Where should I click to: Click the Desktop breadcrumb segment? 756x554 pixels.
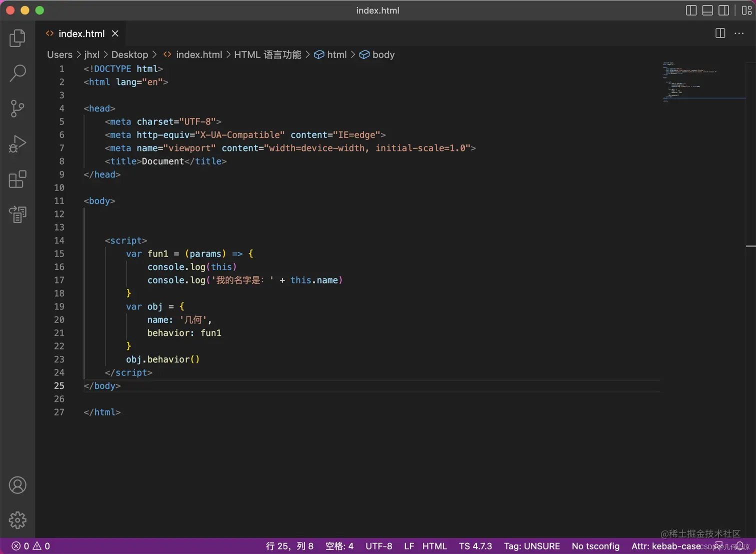point(129,54)
